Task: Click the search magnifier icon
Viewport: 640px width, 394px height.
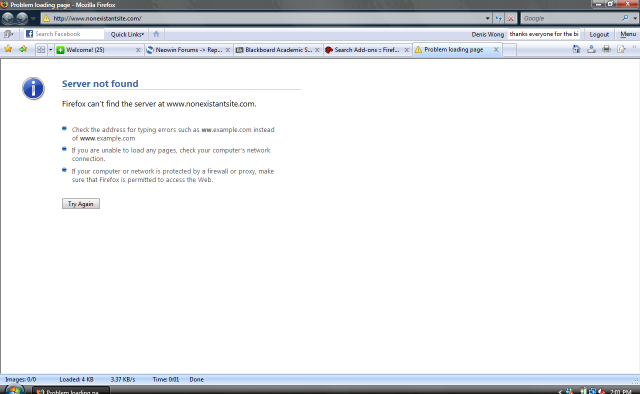Action: coord(625,18)
